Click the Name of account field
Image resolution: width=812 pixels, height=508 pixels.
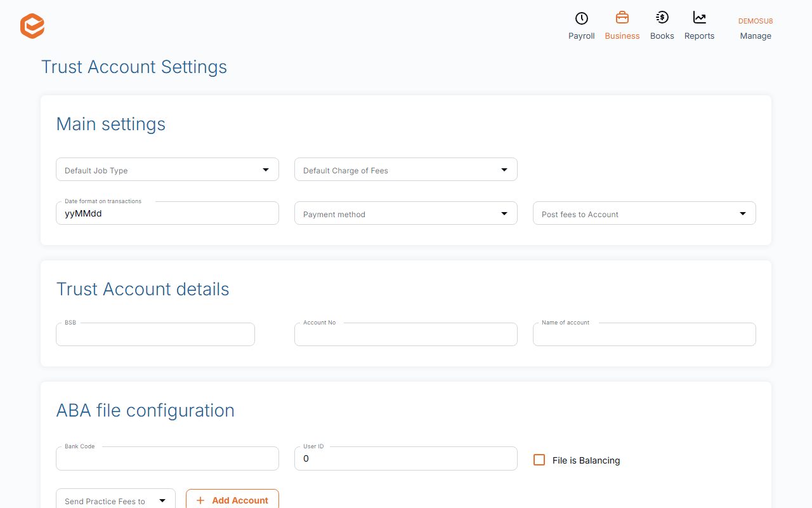(645, 335)
